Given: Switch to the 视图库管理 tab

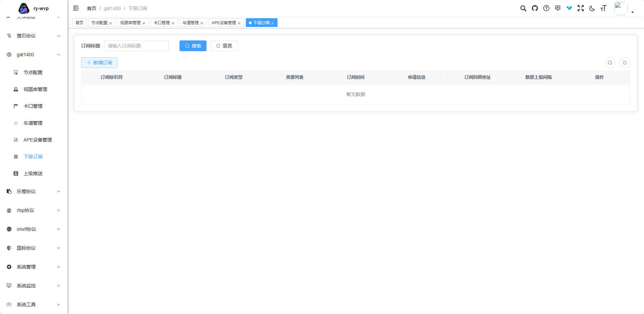Looking at the screenshot, I should (x=130, y=23).
